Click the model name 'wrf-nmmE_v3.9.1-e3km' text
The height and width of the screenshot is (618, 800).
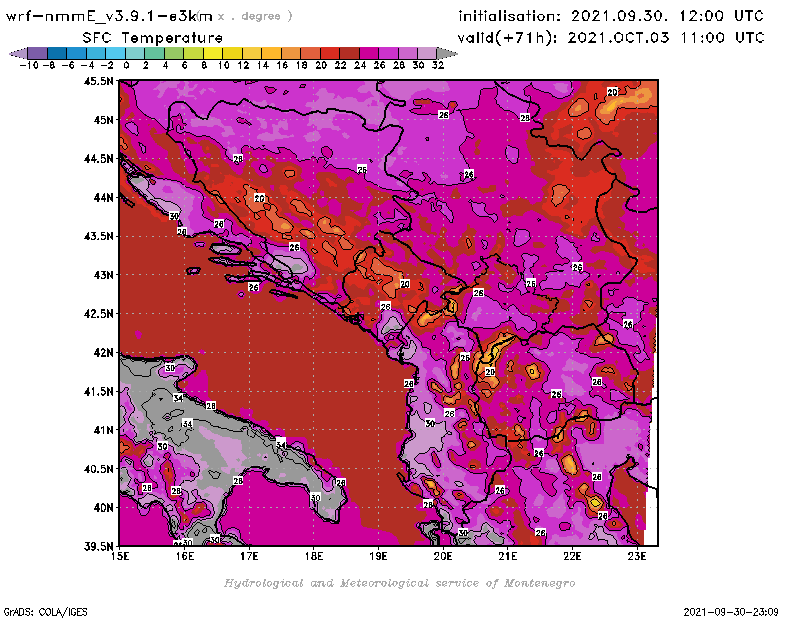point(109,16)
